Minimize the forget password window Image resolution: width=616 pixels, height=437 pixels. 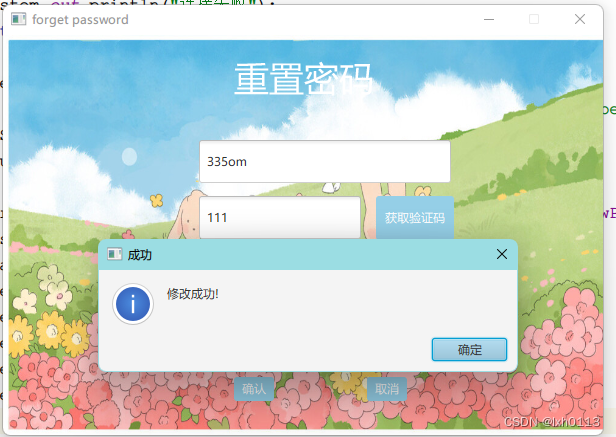coord(489,19)
